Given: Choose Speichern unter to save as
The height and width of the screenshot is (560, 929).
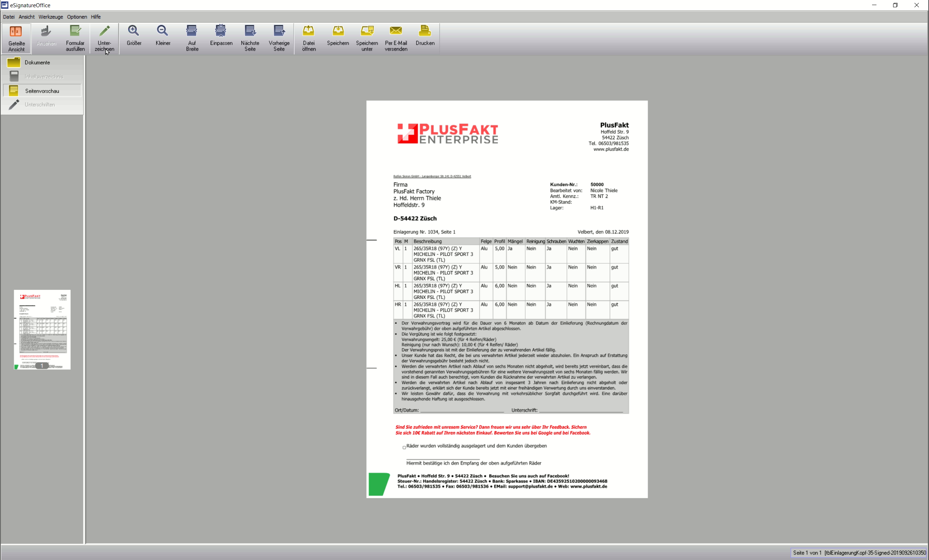Looking at the screenshot, I should pyautogui.click(x=367, y=38).
